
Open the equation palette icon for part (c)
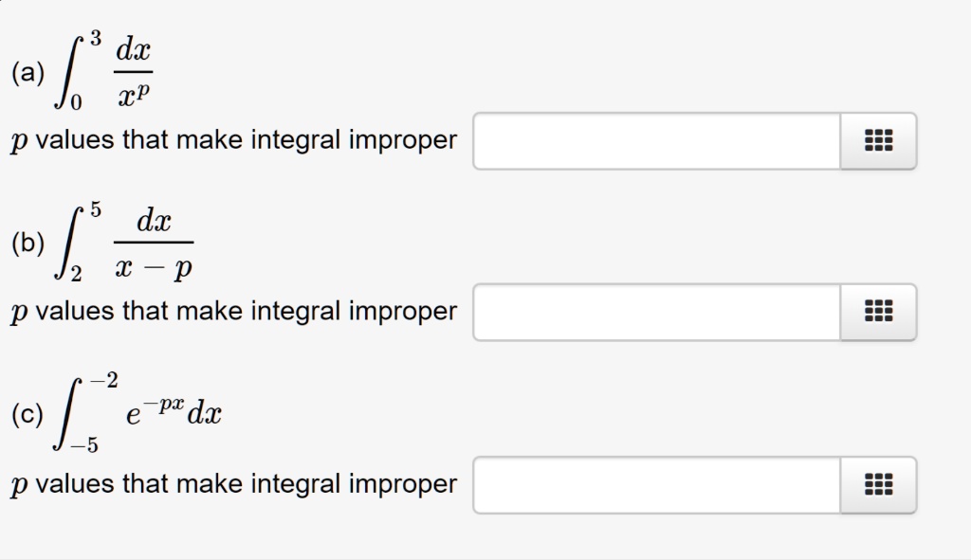(879, 485)
